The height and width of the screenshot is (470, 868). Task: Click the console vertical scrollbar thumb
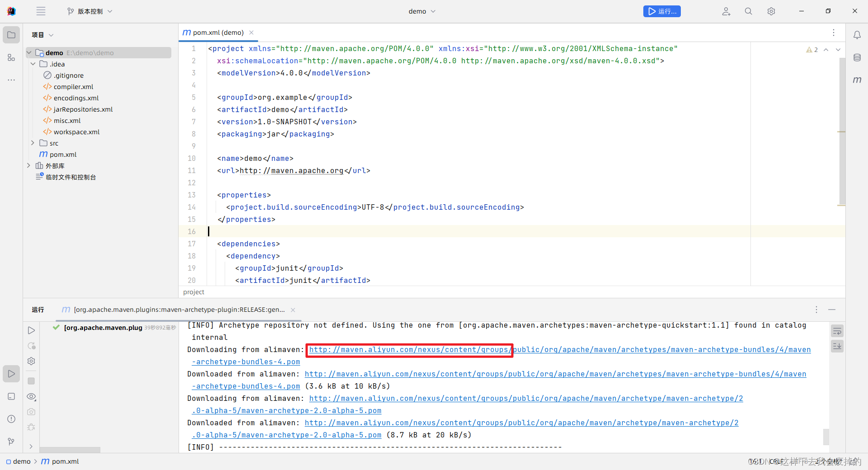tap(826, 437)
